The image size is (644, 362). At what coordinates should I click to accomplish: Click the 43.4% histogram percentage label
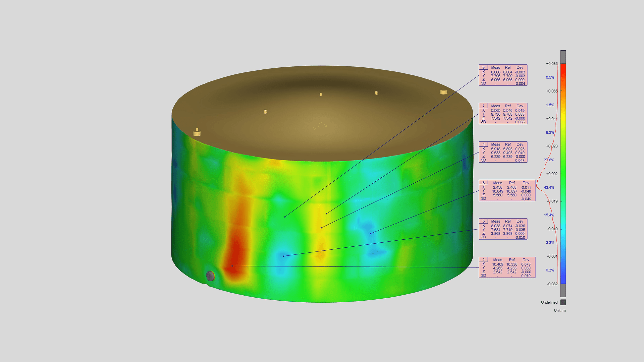(x=549, y=187)
